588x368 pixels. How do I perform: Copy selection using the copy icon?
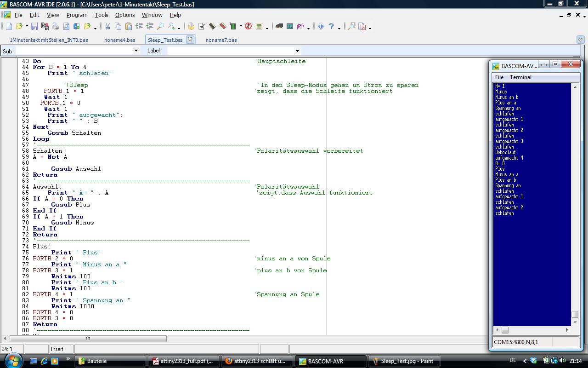(118, 27)
